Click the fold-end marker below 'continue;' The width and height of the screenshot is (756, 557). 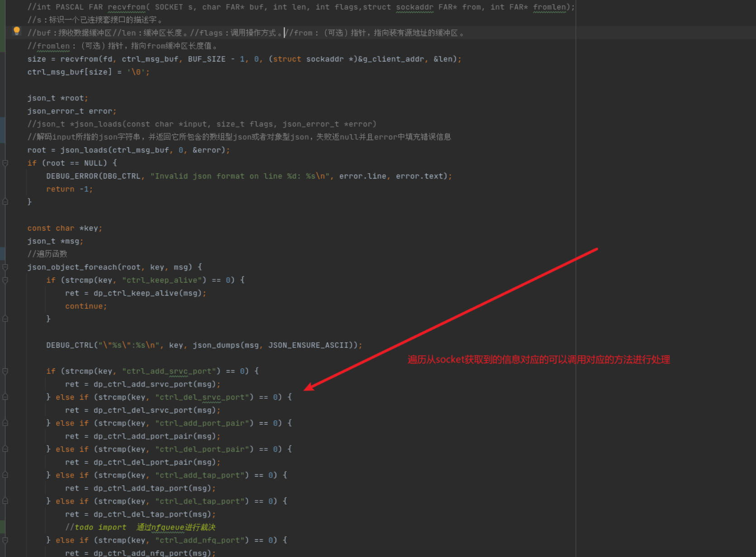coord(5,319)
